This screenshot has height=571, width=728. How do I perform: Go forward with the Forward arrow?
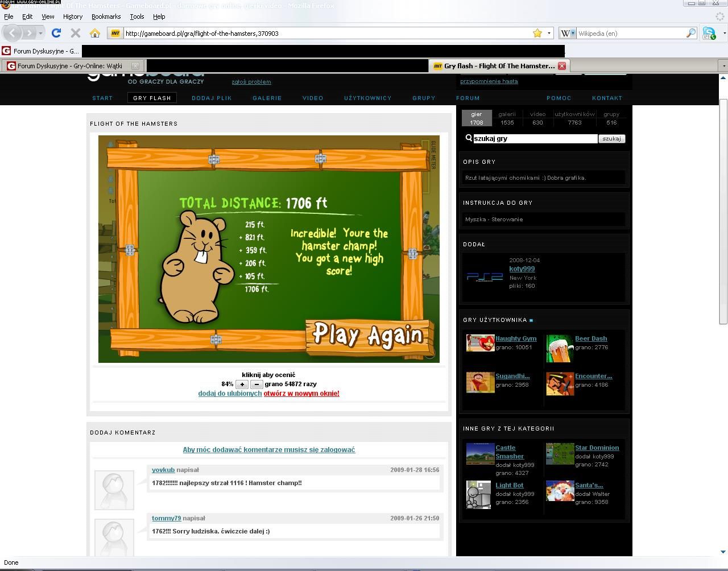(30, 33)
